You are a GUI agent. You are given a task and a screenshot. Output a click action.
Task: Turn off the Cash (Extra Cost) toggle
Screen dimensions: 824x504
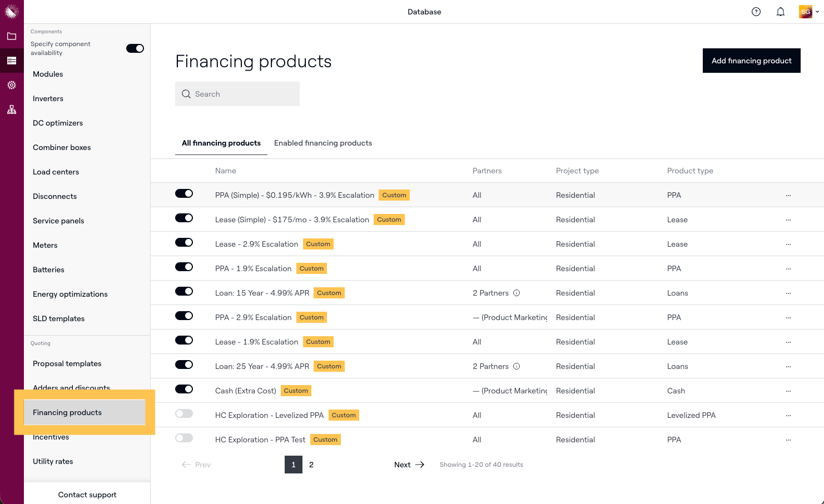click(x=184, y=389)
